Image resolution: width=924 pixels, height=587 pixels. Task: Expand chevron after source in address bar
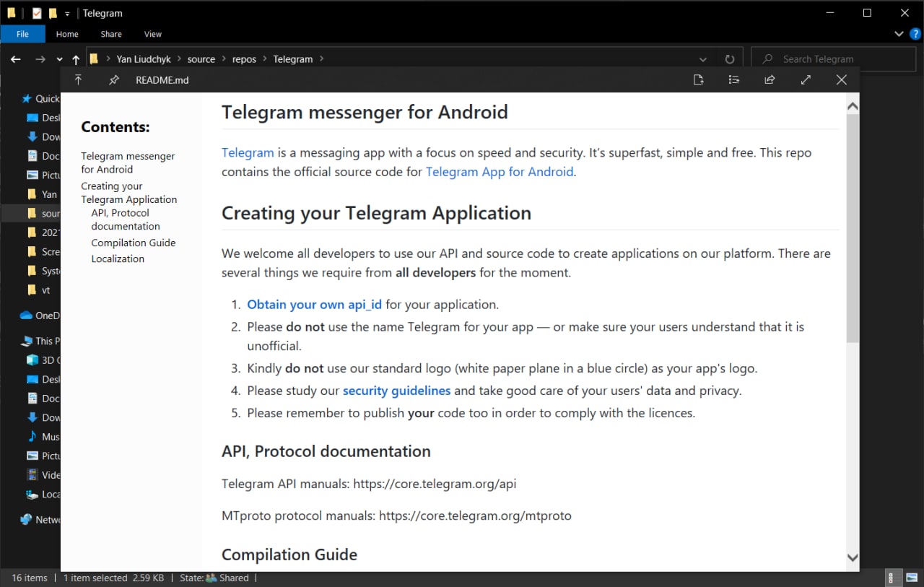(224, 59)
